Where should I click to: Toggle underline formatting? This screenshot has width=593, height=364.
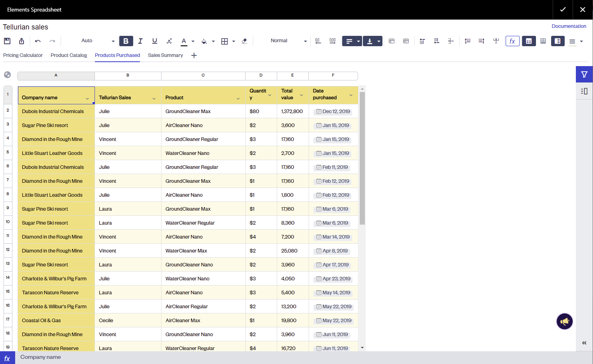click(155, 41)
